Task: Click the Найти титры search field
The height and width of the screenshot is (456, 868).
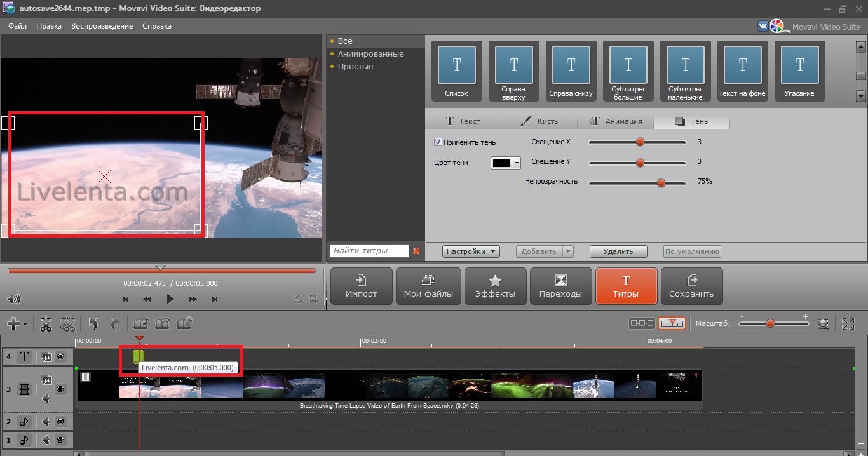Action: [369, 251]
